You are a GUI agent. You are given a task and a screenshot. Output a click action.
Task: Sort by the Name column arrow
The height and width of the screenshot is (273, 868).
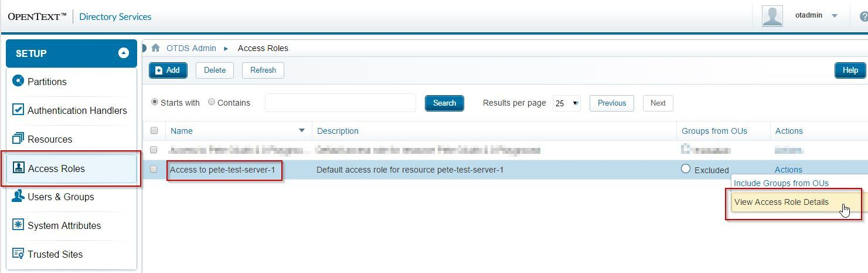[x=302, y=130]
